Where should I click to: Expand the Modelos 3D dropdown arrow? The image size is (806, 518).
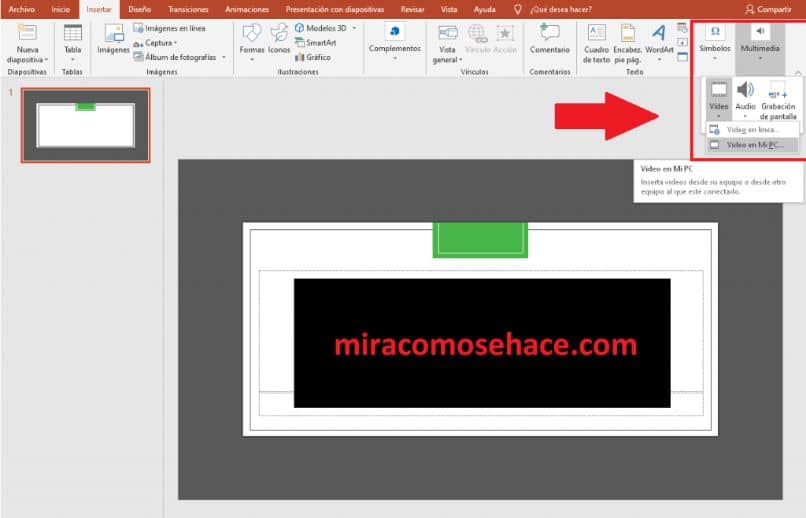tap(354, 28)
